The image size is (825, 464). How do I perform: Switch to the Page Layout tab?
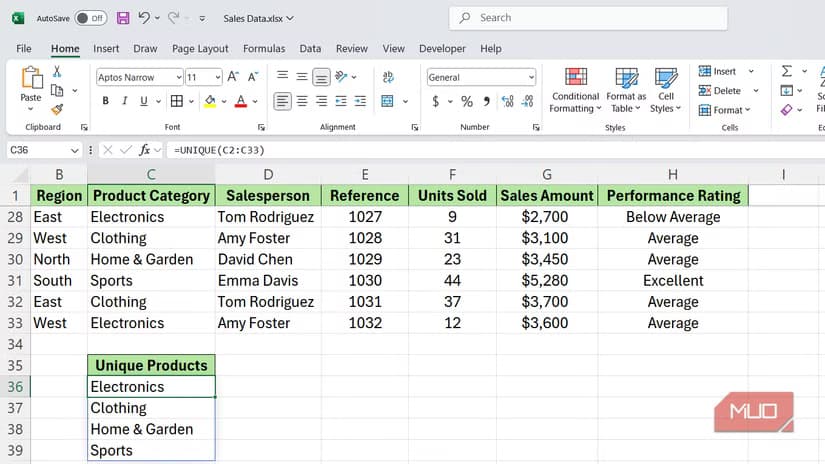pyautogui.click(x=200, y=48)
